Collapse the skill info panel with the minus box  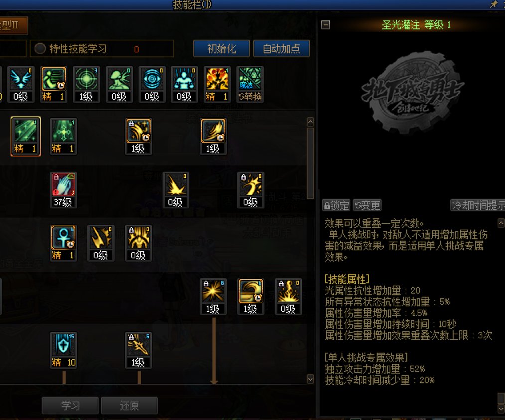pos(326,25)
